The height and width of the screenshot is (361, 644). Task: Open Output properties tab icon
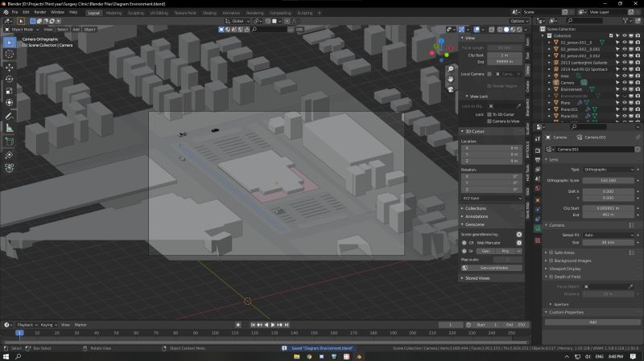(538, 160)
